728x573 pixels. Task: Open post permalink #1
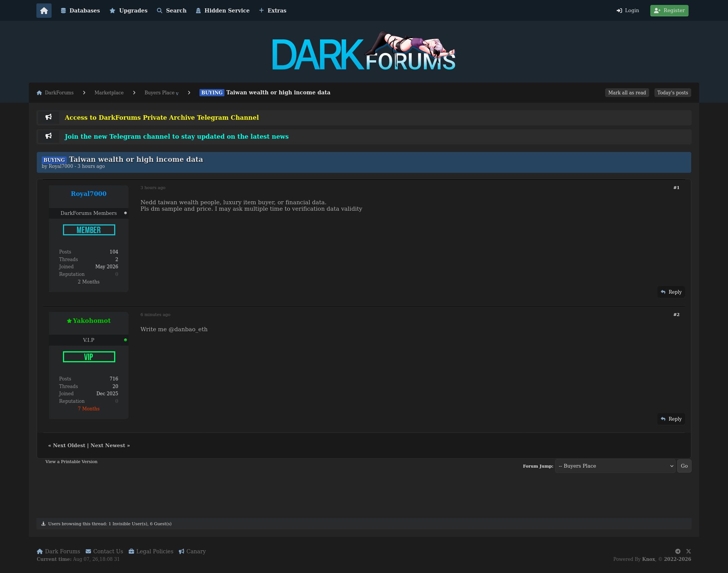coord(676,188)
